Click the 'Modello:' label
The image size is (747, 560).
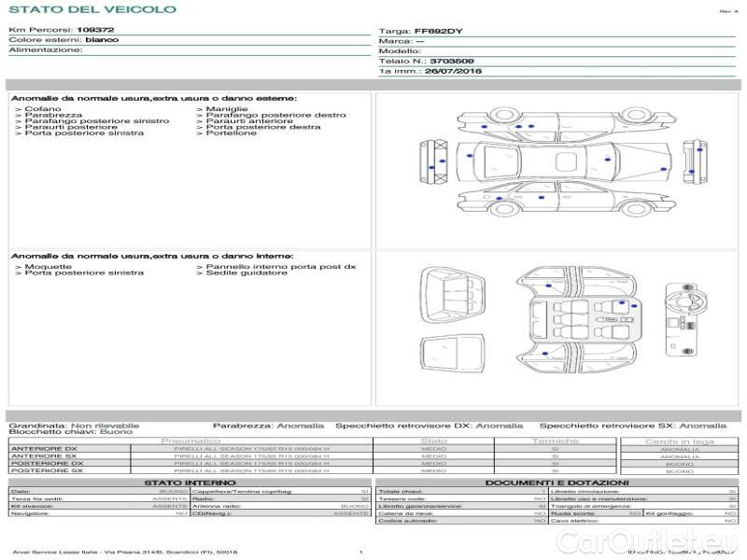point(401,51)
